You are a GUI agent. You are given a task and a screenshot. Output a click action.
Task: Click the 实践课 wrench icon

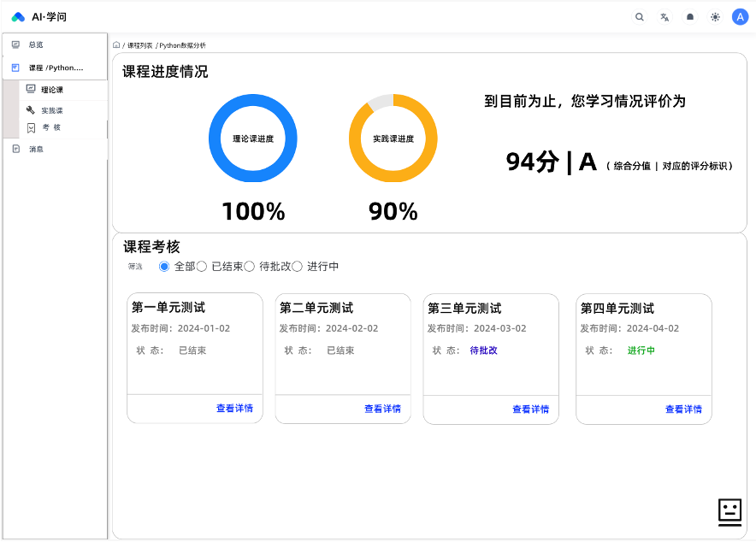point(31,110)
